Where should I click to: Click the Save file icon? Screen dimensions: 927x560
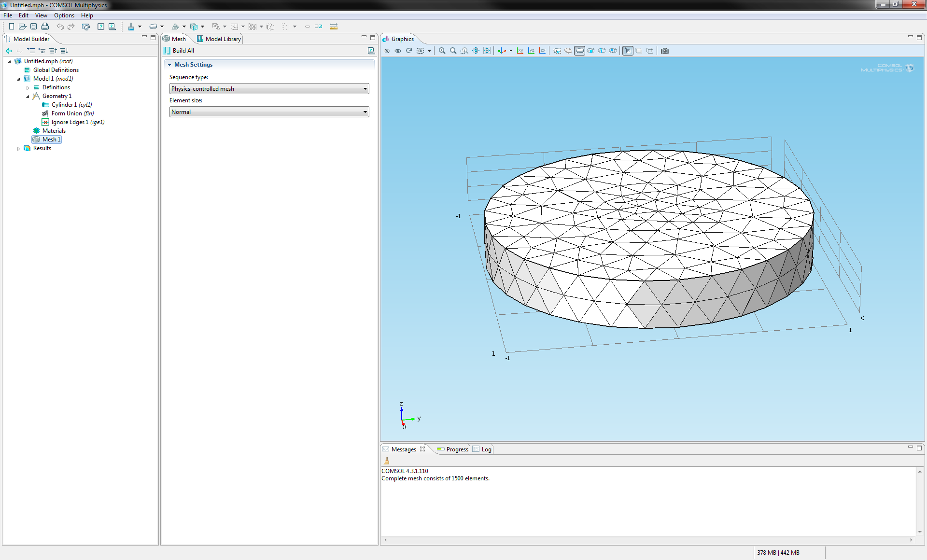pyautogui.click(x=33, y=27)
